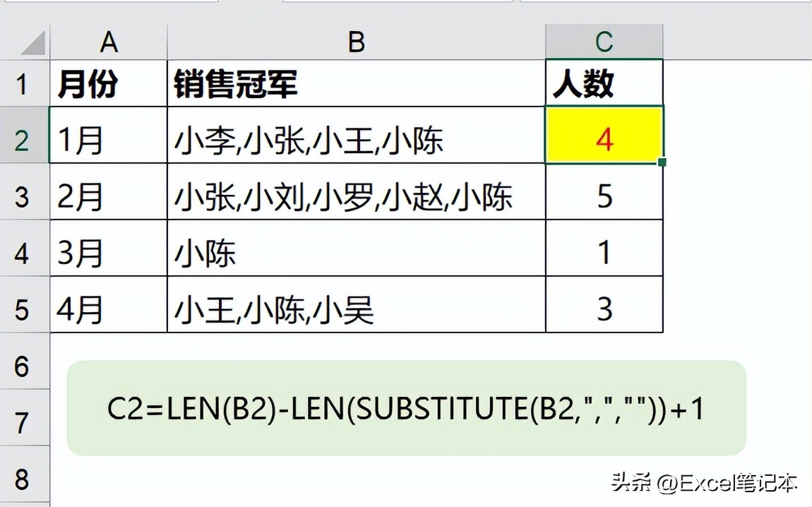This screenshot has height=507, width=812.
Task: Click the 头条 @Excel笔记本 watermark
Action: 703,483
